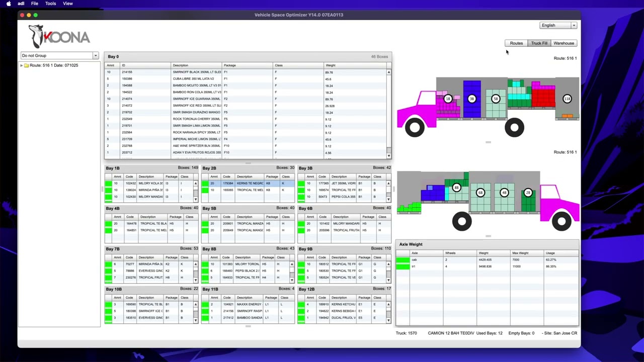Image resolution: width=644 pixels, height=362 pixels.
Task: Select the 8B bay marker on lower truck
Action: coord(456,188)
